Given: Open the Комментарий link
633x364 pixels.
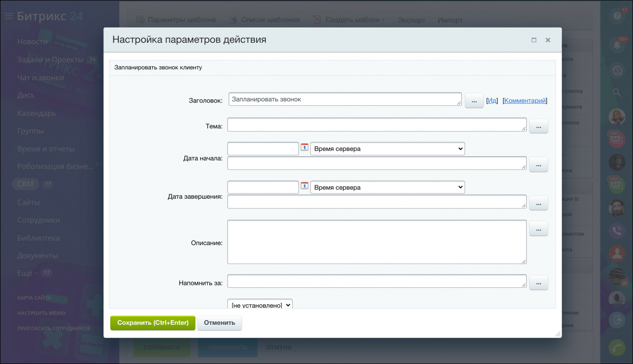Looking at the screenshot, I should pos(525,100).
